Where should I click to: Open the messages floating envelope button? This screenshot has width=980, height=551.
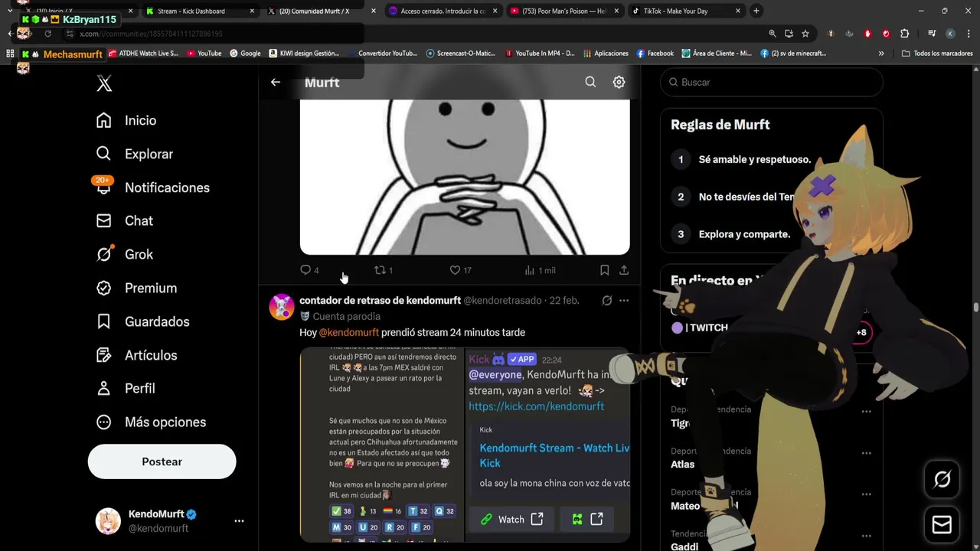click(942, 524)
